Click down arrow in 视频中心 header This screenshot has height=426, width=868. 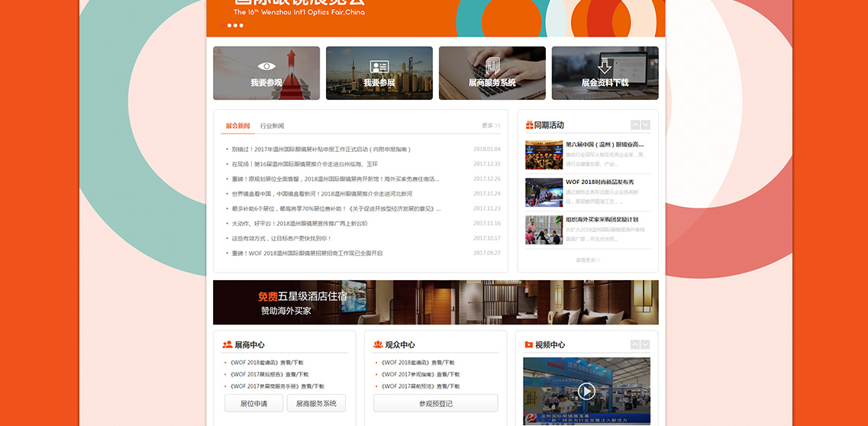646,345
